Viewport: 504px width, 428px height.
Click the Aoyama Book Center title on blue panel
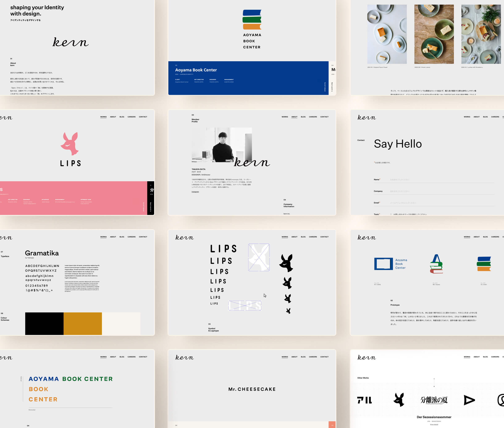tap(196, 70)
